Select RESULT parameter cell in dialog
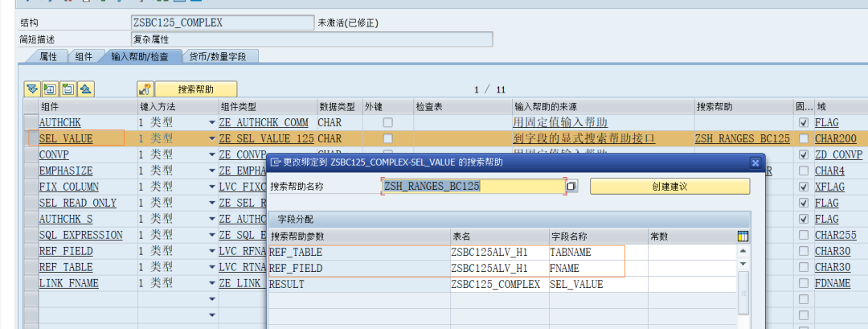 click(x=359, y=284)
